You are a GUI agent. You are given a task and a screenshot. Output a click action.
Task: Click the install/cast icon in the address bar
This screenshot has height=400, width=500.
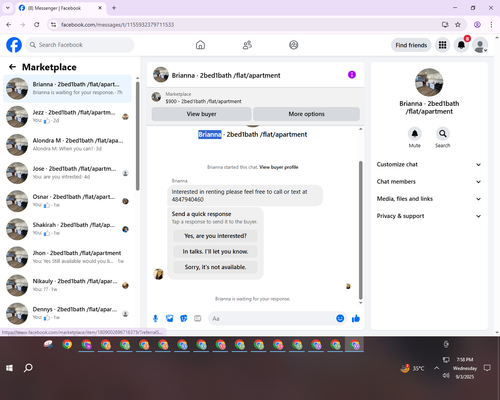click(x=445, y=25)
